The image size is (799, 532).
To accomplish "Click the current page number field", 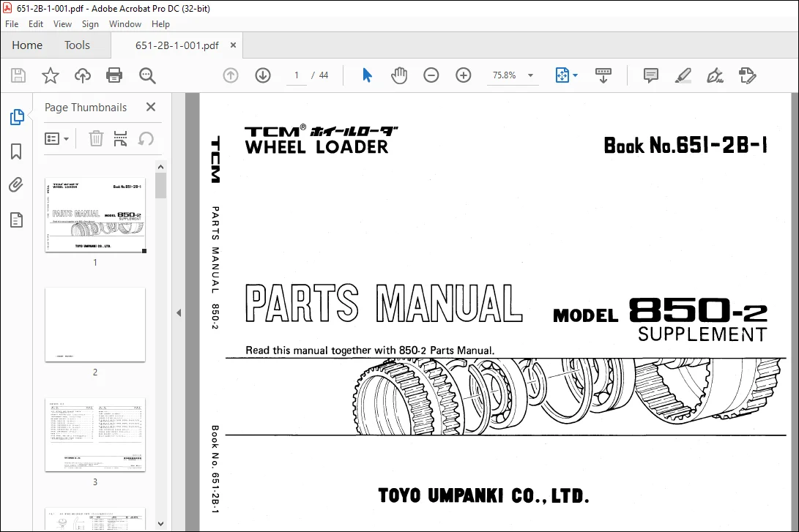I will pos(296,75).
